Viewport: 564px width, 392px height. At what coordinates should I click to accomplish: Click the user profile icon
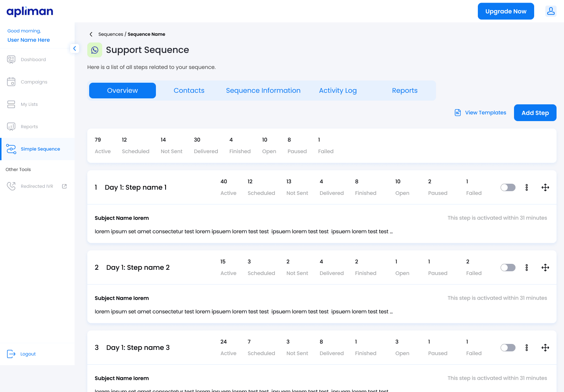(551, 11)
